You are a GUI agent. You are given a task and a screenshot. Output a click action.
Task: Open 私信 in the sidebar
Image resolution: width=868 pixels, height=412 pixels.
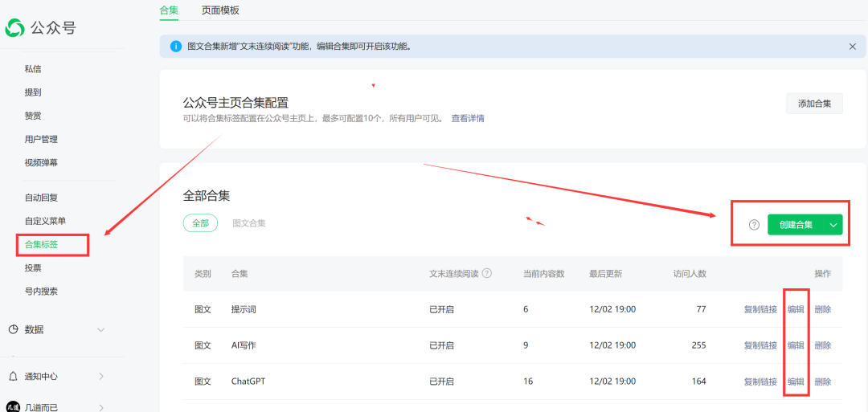click(x=33, y=69)
